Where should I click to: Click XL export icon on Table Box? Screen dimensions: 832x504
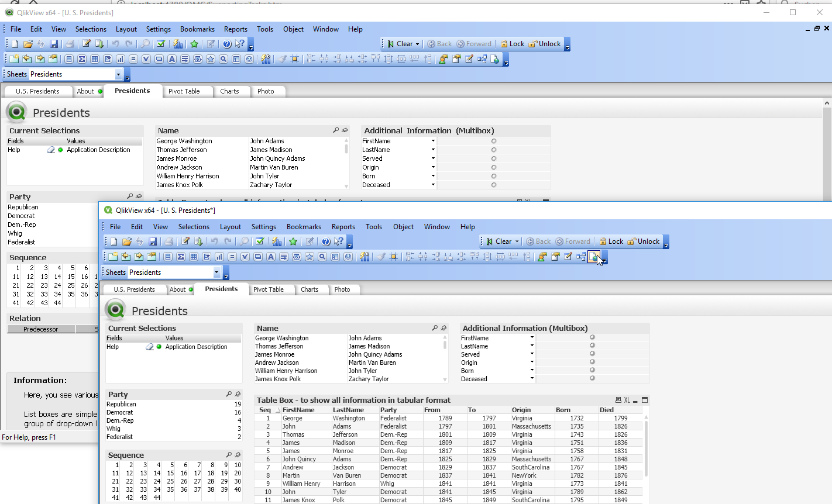627,401
